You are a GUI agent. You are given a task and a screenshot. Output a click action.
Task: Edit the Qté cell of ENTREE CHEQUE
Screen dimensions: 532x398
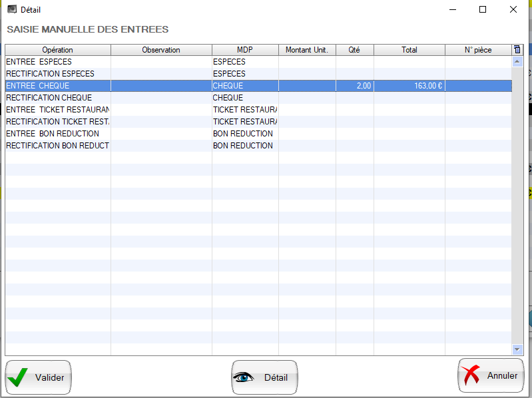coord(354,86)
